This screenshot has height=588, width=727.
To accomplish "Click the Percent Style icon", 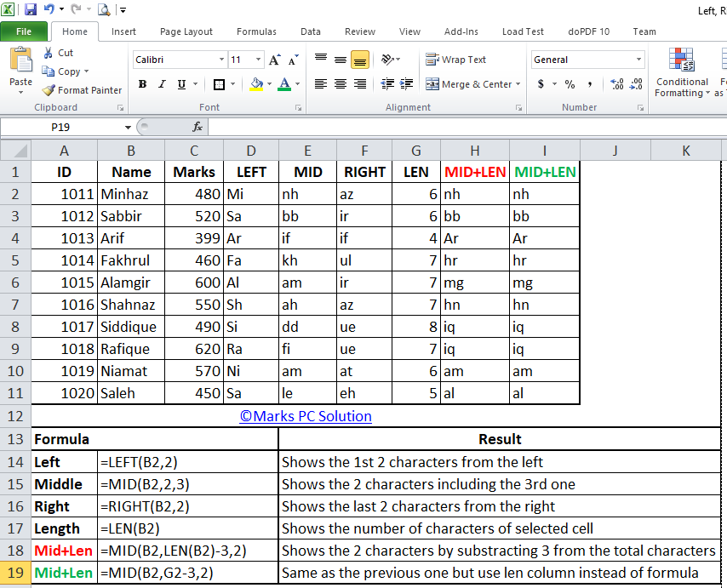I will coord(569,84).
